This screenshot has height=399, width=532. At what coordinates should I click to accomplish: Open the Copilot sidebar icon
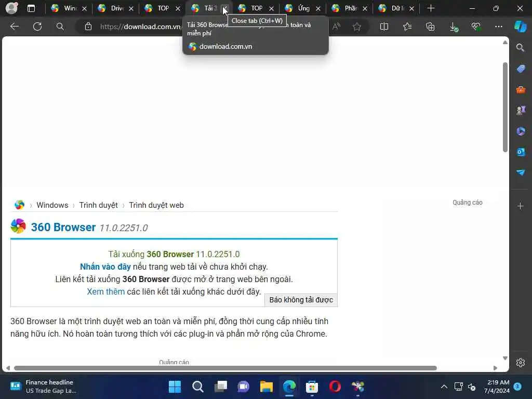click(521, 26)
